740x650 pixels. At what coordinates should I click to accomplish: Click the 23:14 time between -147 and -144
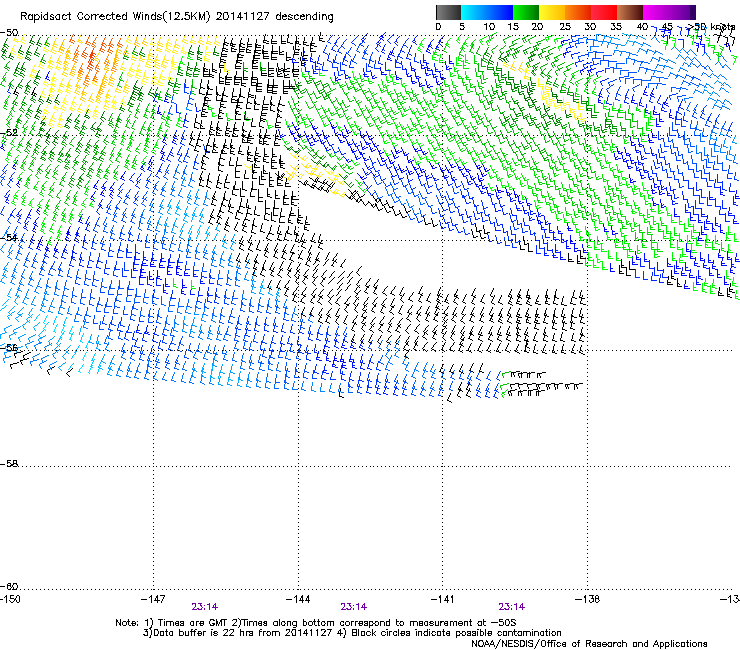pos(205,607)
